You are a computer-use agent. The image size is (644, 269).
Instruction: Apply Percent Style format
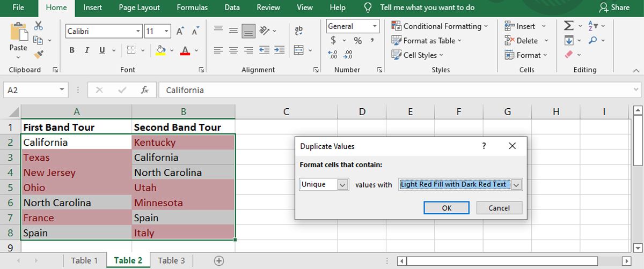pos(358,41)
